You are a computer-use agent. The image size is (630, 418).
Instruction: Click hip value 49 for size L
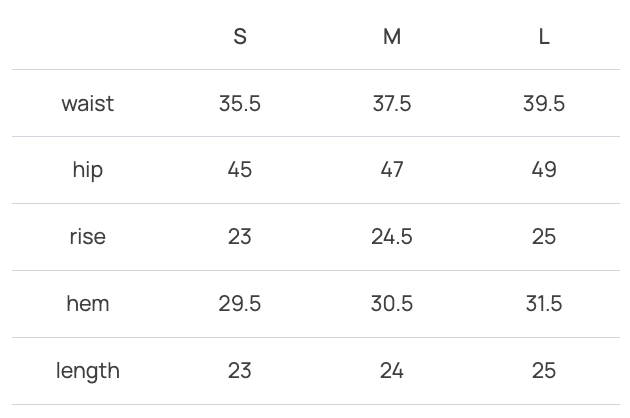(544, 170)
